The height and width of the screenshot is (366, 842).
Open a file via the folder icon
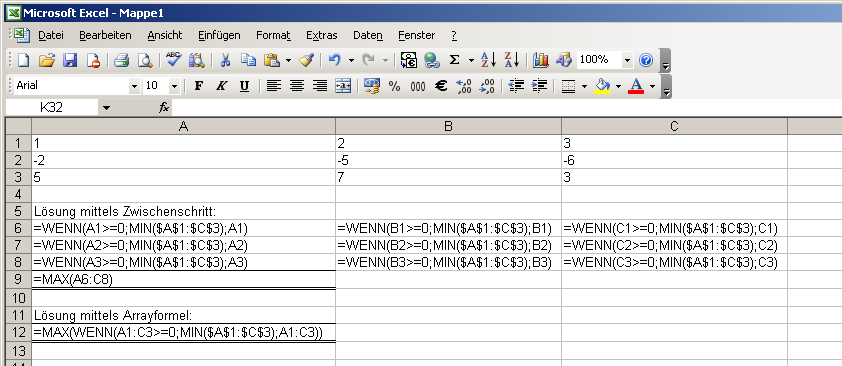coord(47,61)
